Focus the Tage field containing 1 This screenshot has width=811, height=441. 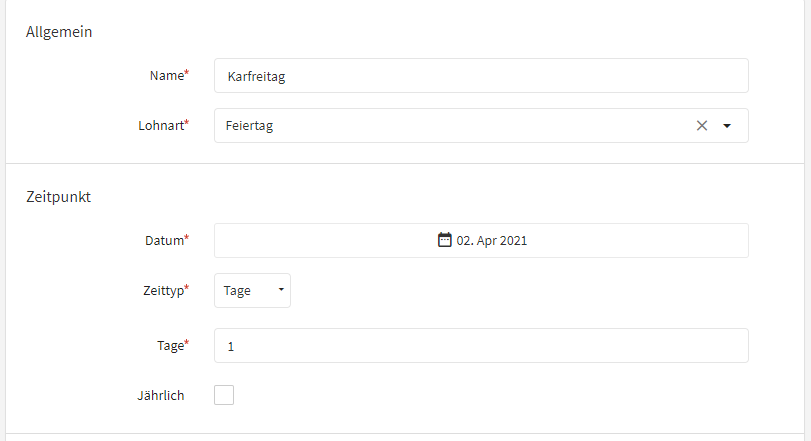[481, 345]
